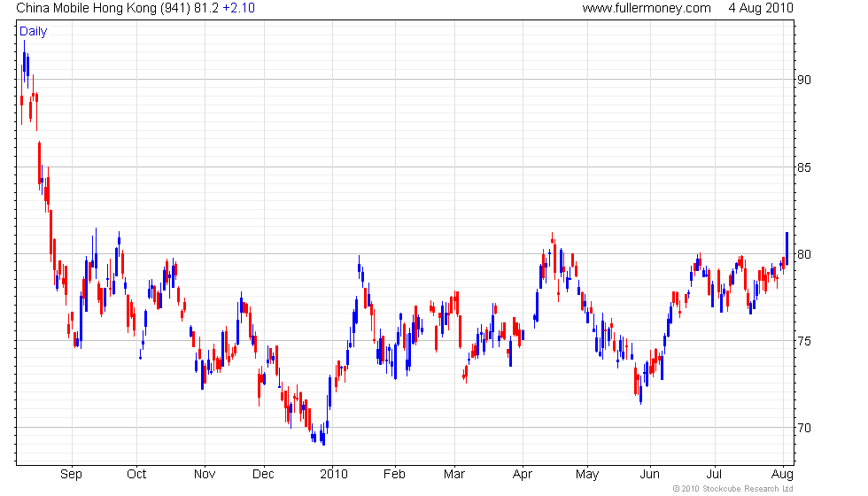The height and width of the screenshot is (496, 868).
Task: Click the '© 2010 Stockcube Research Ltd' copyright text
Action: pyautogui.click(x=733, y=489)
